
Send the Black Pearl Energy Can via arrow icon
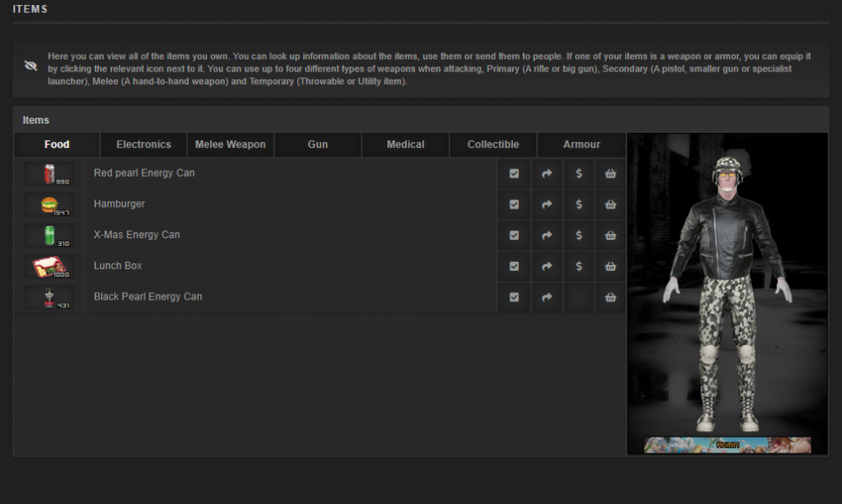(x=546, y=297)
